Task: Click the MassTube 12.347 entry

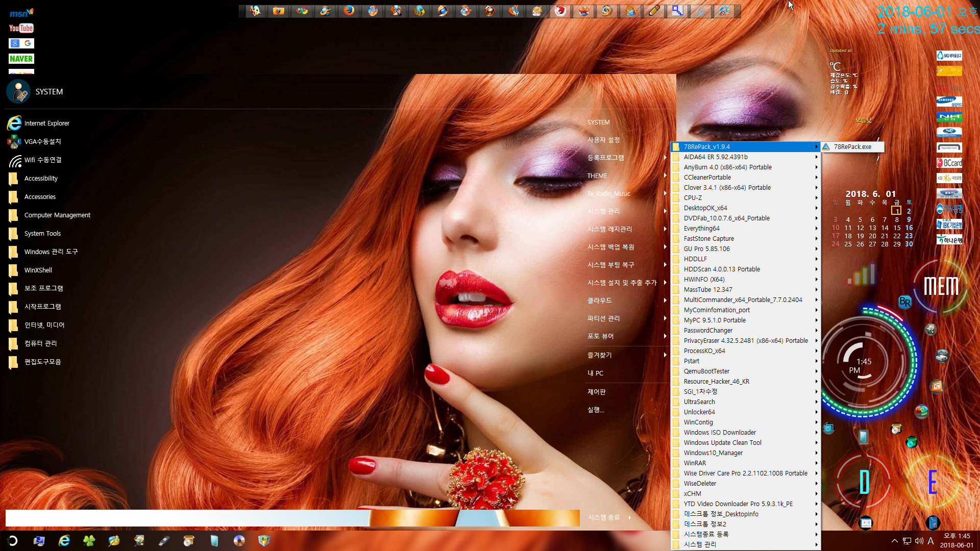Action: click(x=745, y=290)
